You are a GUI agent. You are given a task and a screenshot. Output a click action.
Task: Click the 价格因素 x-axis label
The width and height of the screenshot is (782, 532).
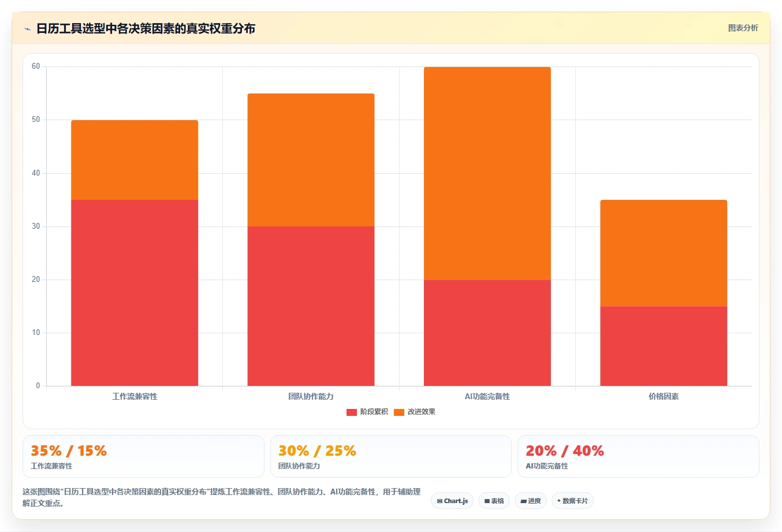(x=664, y=396)
